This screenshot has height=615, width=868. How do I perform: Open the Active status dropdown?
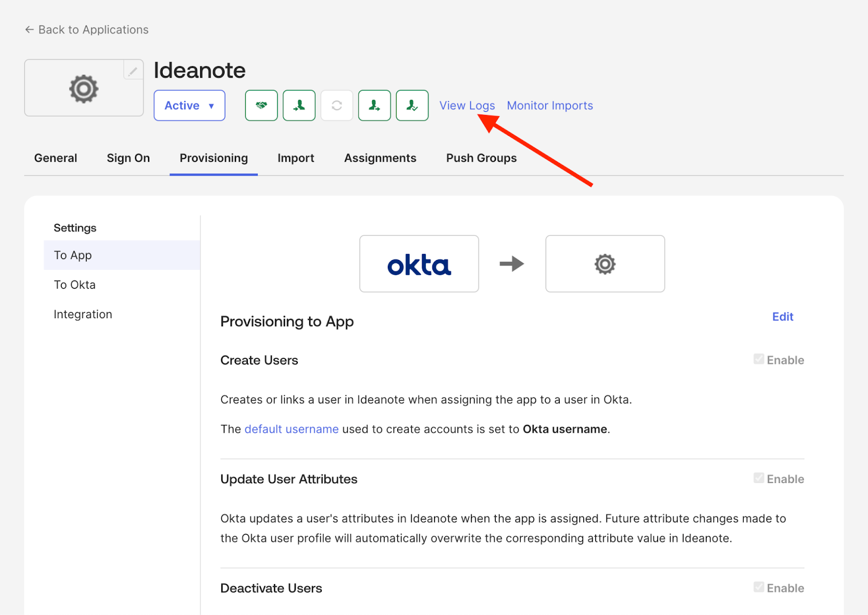coord(189,105)
